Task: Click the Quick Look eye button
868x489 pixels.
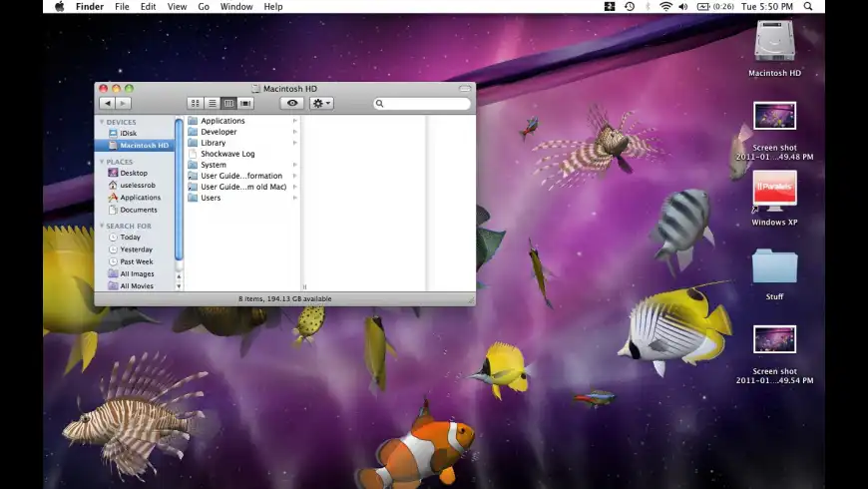Action: click(x=292, y=103)
